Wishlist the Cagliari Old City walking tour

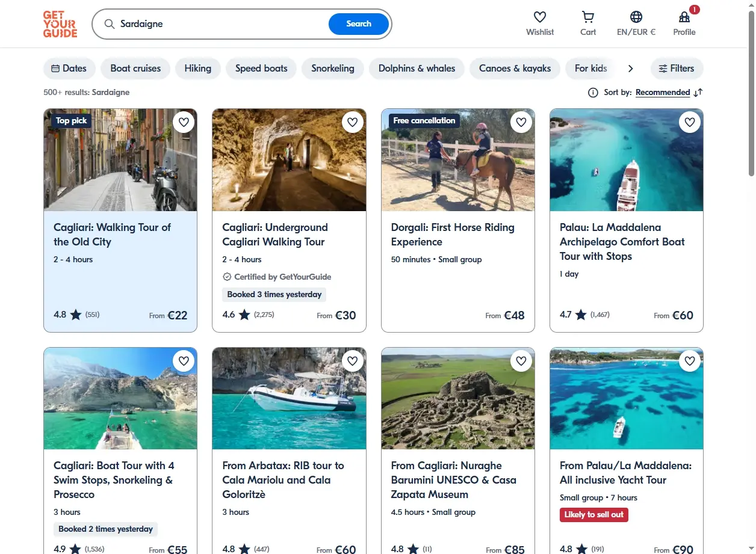coord(184,123)
